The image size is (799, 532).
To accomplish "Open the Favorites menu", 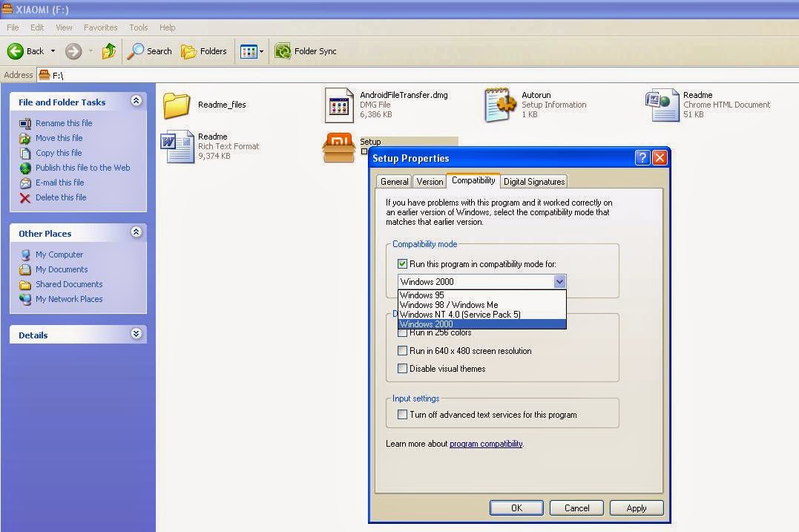I will pos(100,27).
